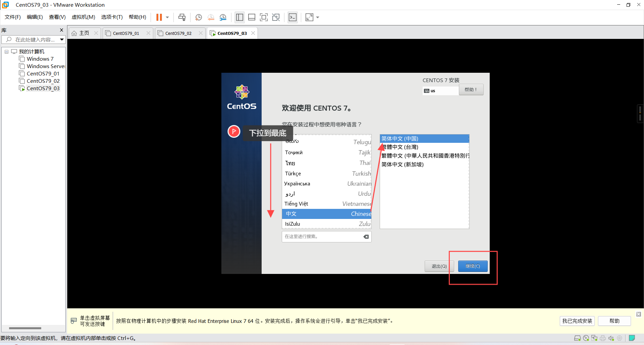644x345 pixels.
Task: Open the stretch display dropdown arrow
Action: (x=318, y=17)
